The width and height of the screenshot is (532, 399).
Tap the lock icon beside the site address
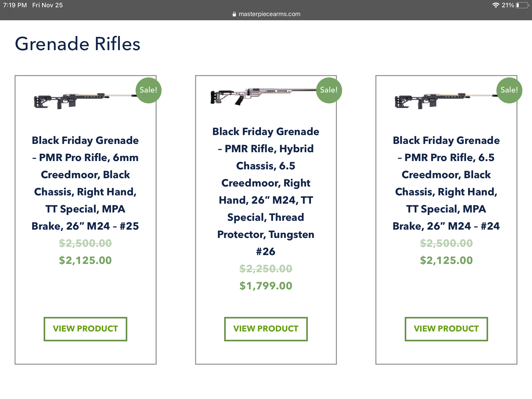pyautogui.click(x=234, y=14)
